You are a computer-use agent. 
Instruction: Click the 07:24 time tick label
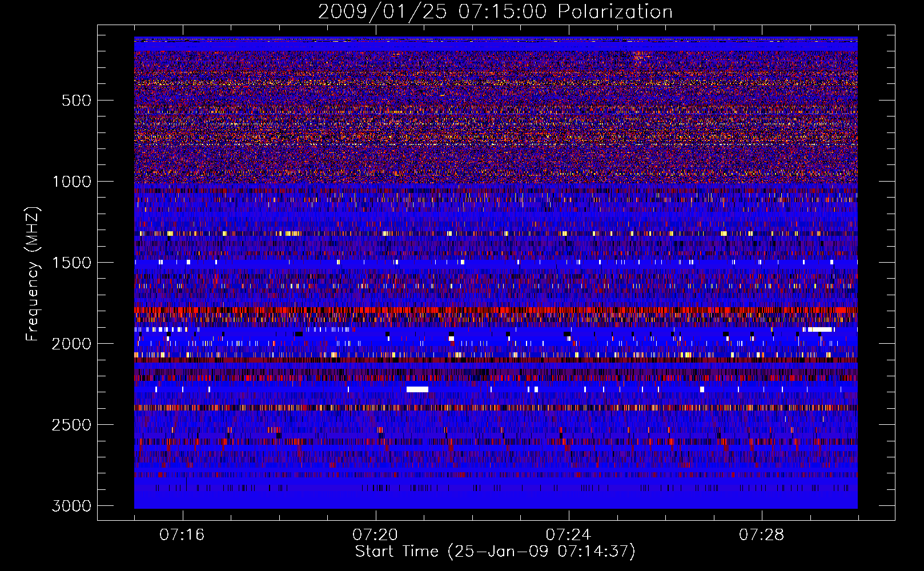coord(568,535)
